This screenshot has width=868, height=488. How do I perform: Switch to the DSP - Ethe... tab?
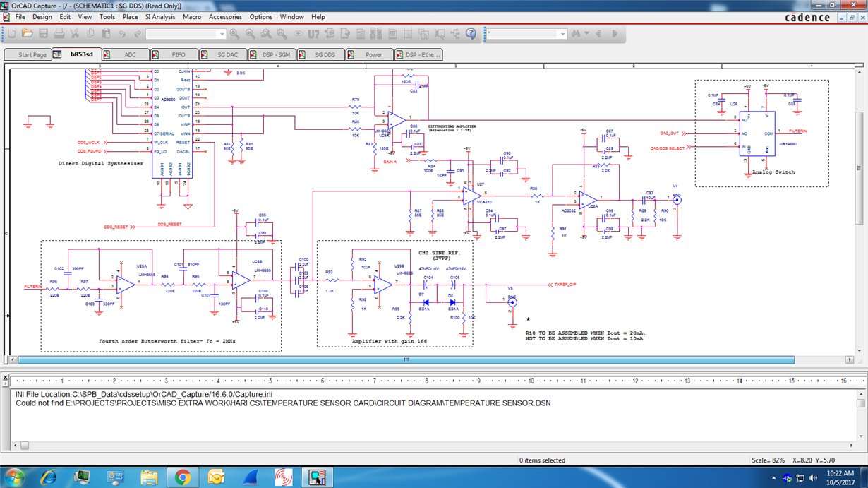418,54
